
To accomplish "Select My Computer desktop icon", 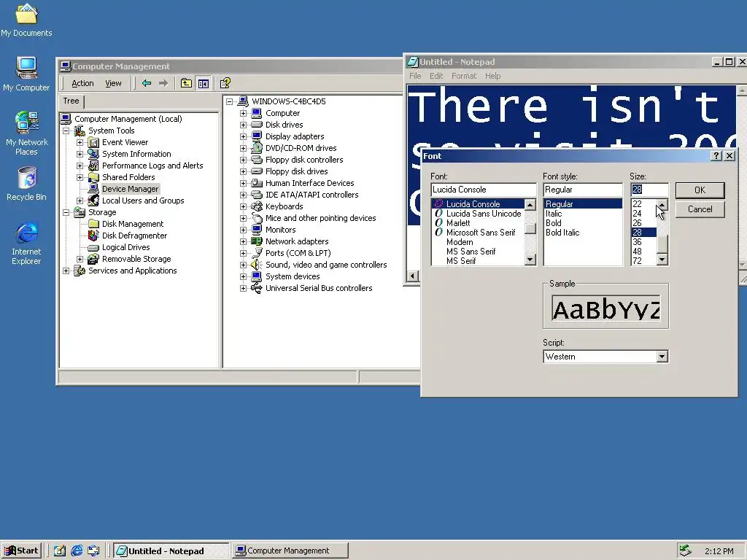I will coord(26,74).
